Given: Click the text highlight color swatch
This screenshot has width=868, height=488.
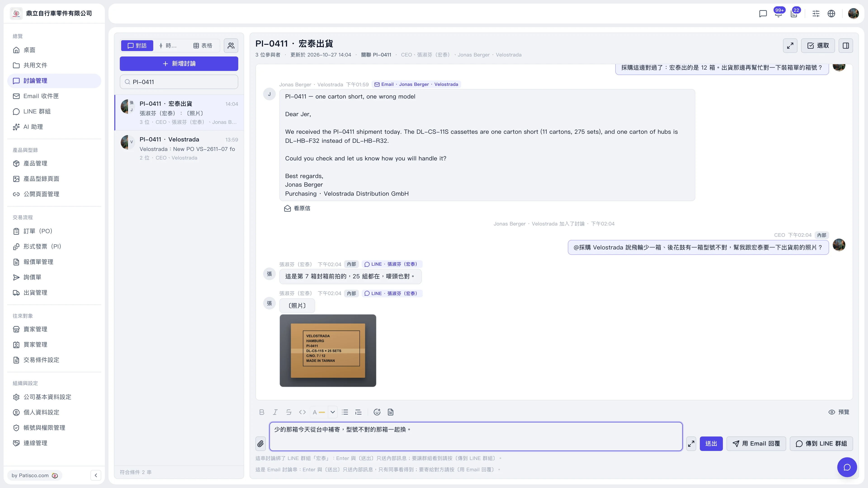Looking at the screenshot, I should (318, 412).
